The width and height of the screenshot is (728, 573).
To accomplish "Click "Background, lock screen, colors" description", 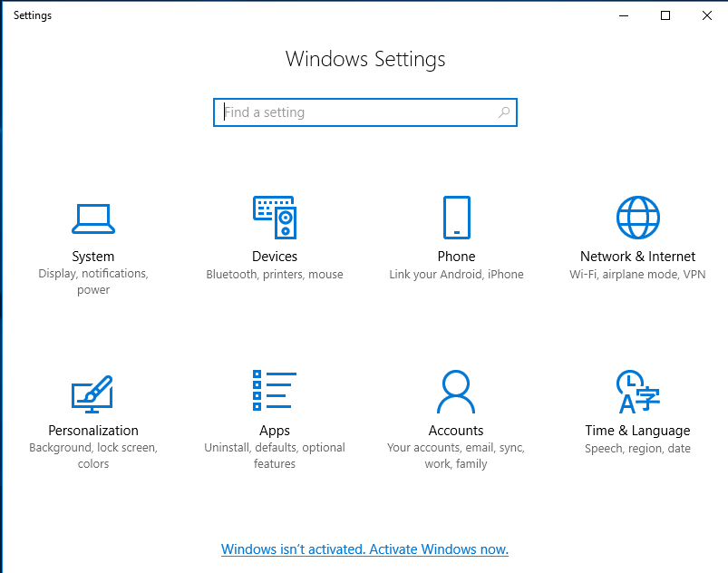I will 93,455.
